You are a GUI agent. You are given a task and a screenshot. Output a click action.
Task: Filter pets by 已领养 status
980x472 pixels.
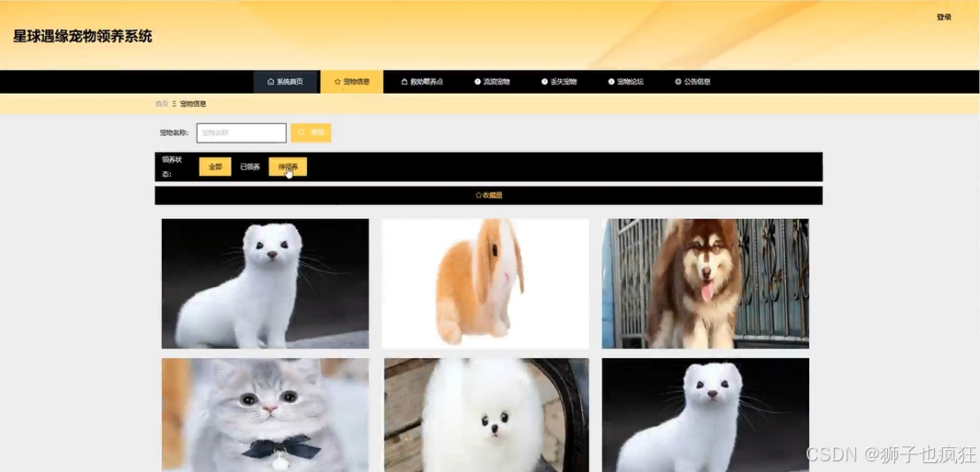pos(250,167)
